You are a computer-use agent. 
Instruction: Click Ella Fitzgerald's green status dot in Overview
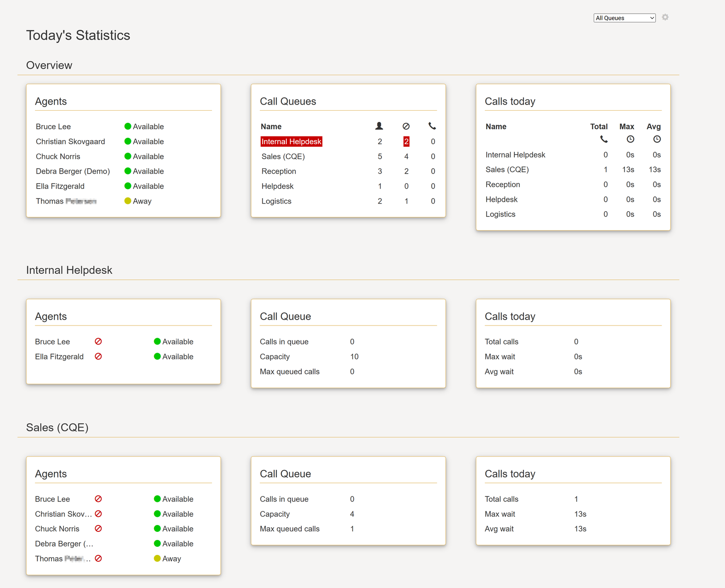128,186
